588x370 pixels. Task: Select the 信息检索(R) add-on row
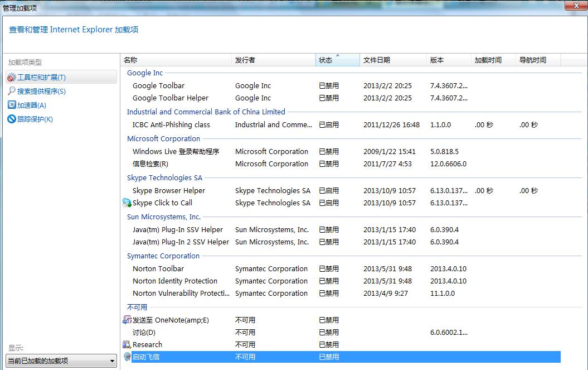click(150, 164)
